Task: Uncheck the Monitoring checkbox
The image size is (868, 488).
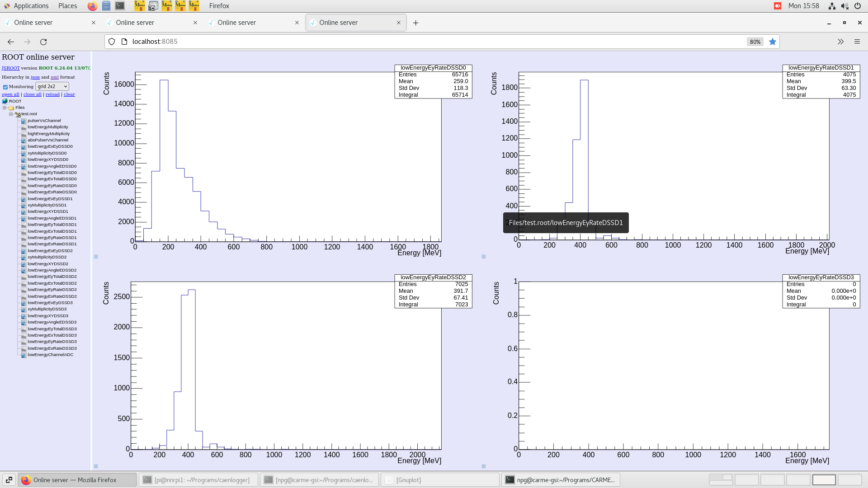Action: coord(5,87)
